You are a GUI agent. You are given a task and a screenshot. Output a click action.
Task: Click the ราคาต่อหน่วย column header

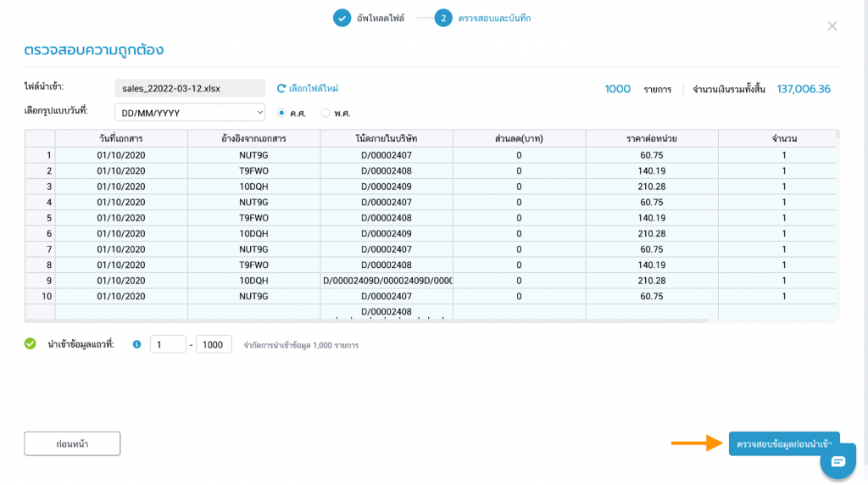point(652,138)
